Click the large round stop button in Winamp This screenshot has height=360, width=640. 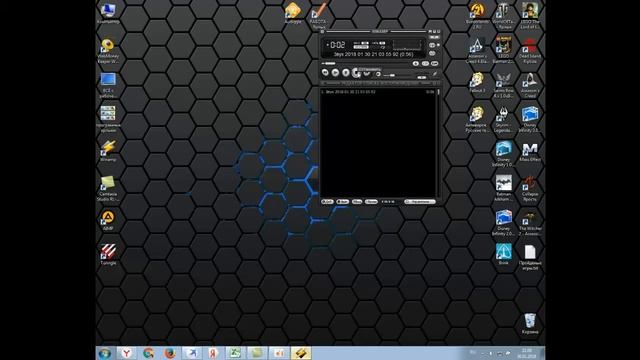[x=356, y=73]
